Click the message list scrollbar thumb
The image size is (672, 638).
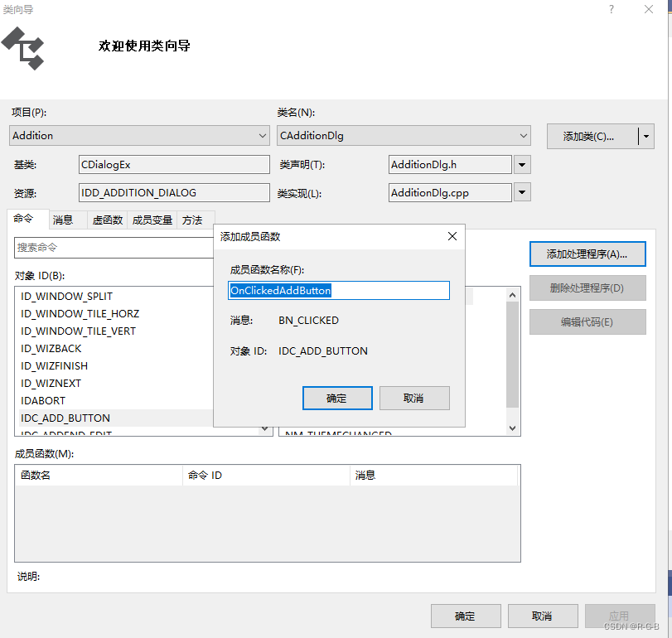click(512, 355)
